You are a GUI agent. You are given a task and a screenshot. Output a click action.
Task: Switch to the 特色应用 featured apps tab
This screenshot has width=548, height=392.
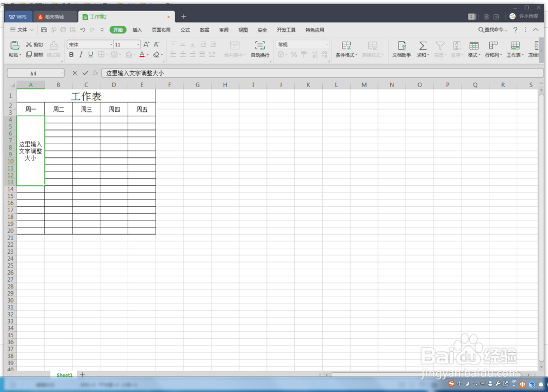pyautogui.click(x=315, y=30)
